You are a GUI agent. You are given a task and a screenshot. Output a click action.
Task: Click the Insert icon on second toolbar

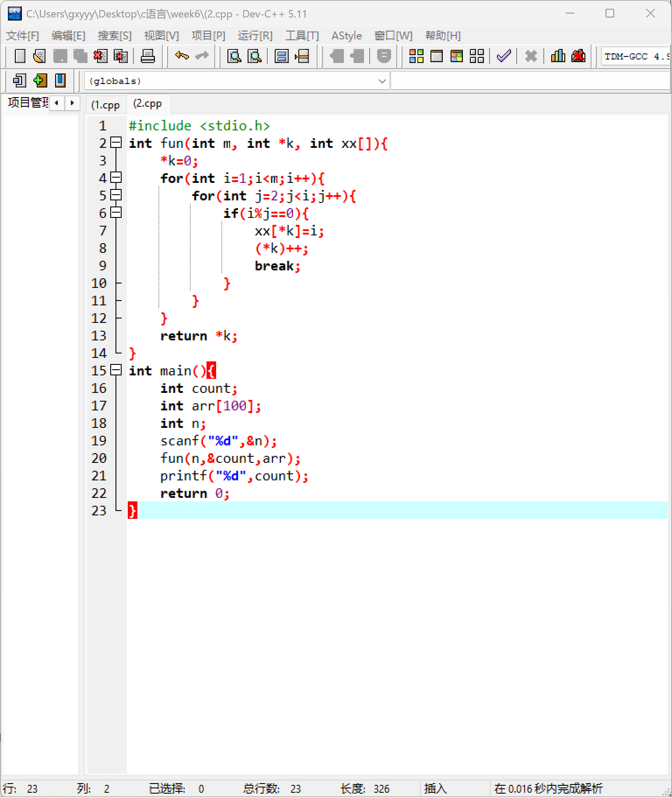point(20,80)
